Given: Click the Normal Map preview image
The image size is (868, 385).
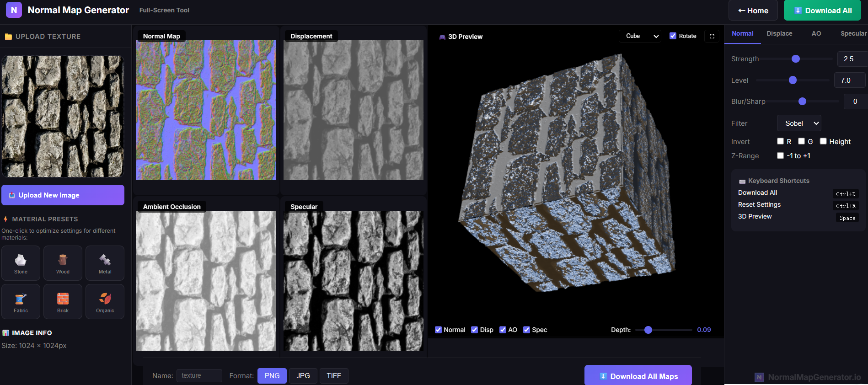Looking at the screenshot, I should pyautogui.click(x=206, y=110).
